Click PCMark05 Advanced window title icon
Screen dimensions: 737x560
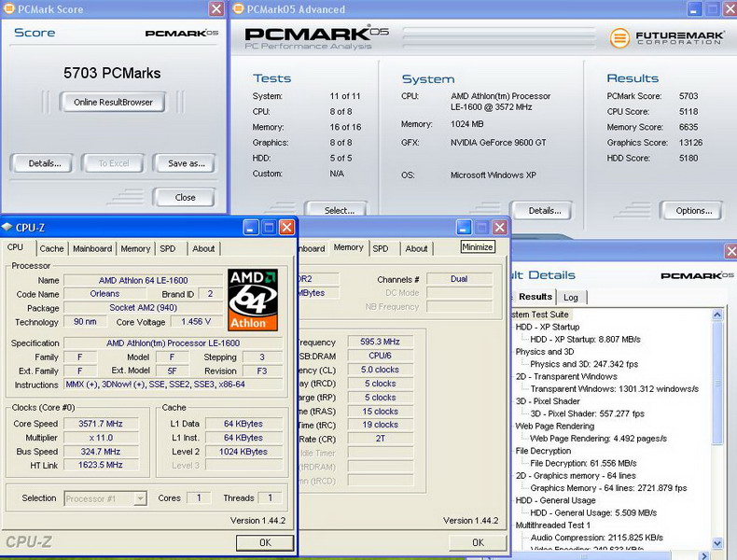coord(239,9)
